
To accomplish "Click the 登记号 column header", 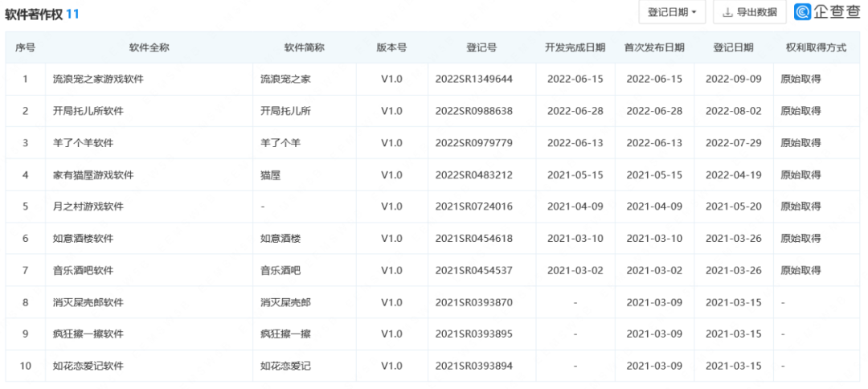I will click(x=481, y=47).
